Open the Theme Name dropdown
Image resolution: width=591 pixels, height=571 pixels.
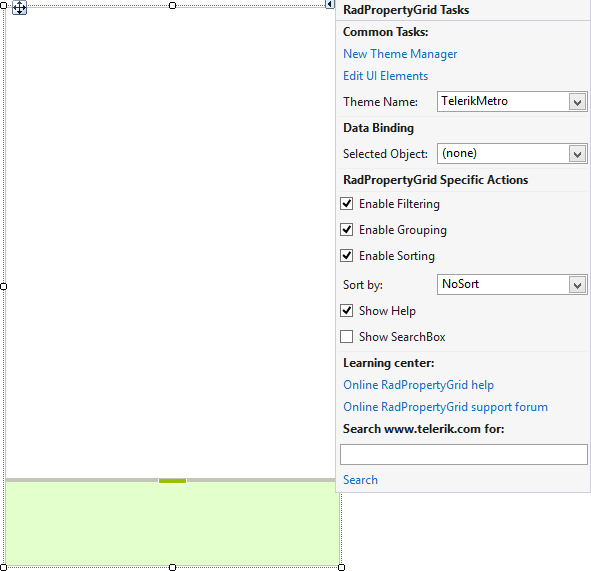pos(577,102)
